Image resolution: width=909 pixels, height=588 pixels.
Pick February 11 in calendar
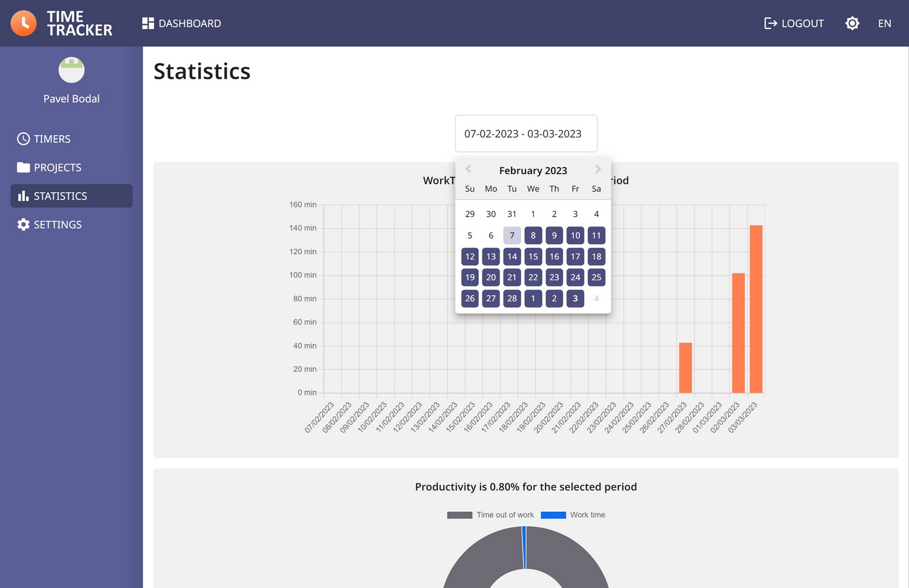tap(596, 235)
